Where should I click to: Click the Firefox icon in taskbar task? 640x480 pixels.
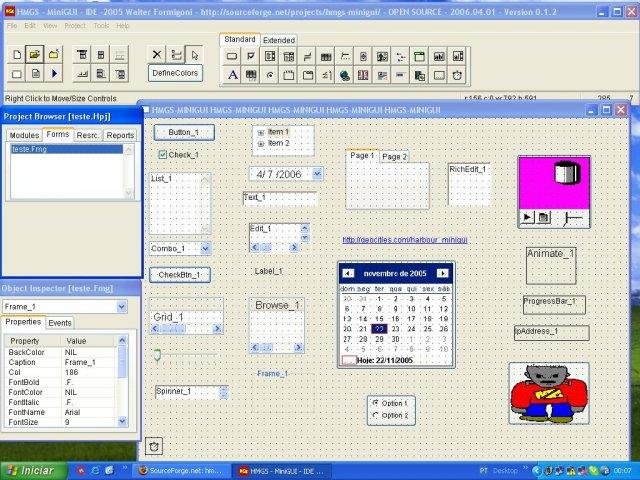[x=143, y=471]
